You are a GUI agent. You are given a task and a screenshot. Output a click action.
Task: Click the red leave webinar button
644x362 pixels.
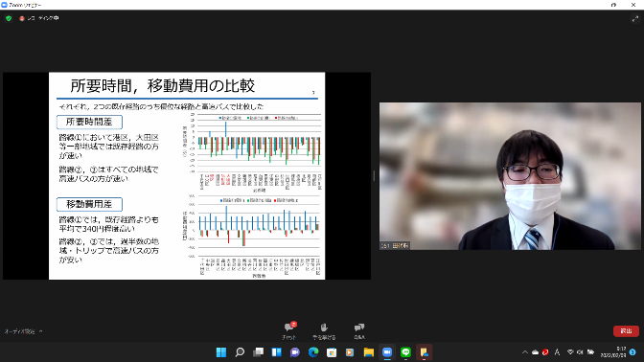pyautogui.click(x=626, y=330)
